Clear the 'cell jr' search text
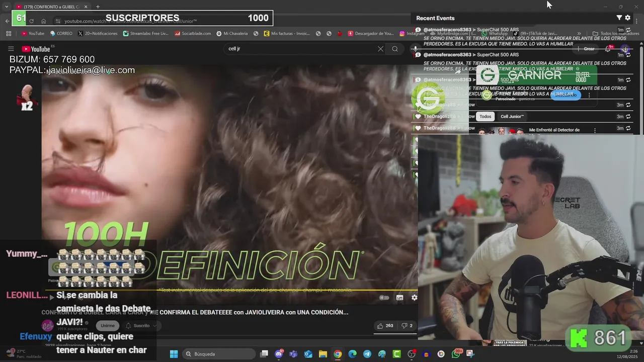The width and height of the screenshot is (644, 362). click(x=380, y=49)
